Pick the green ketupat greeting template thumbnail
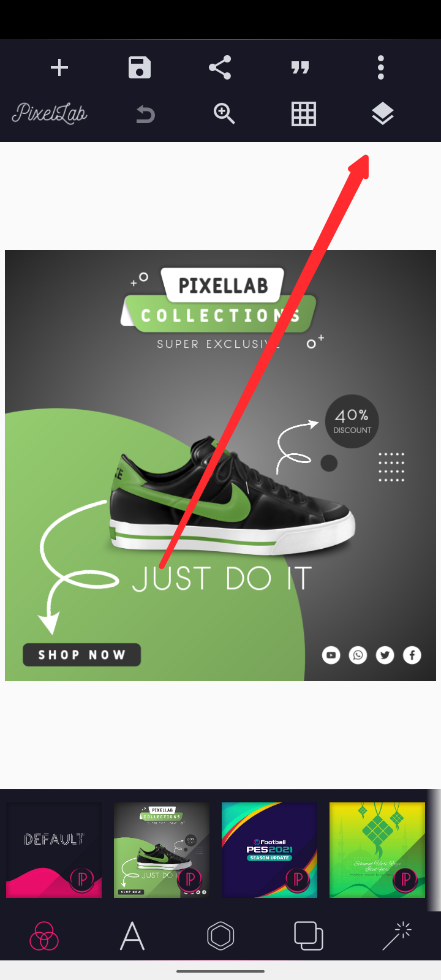This screenshot has height=980, width=441. (377, 850)
